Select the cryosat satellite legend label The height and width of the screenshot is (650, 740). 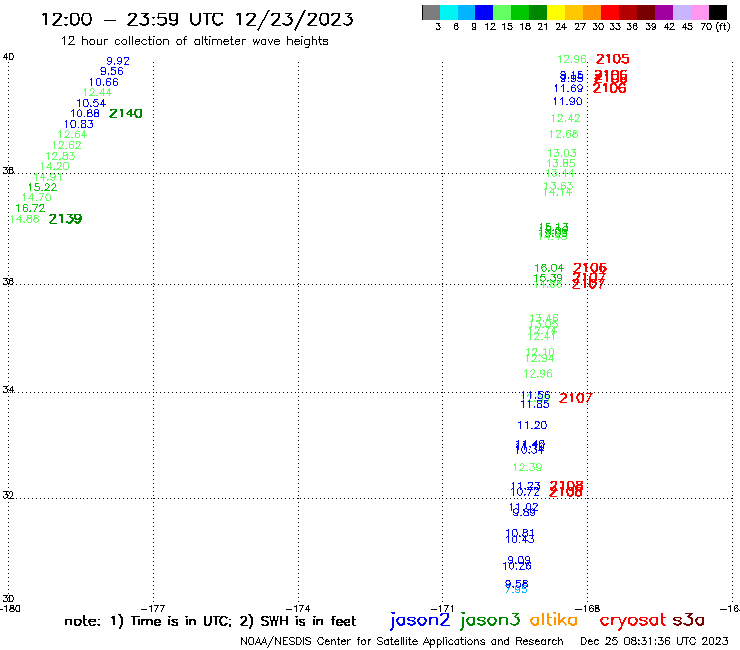click(x=632, y=621)
